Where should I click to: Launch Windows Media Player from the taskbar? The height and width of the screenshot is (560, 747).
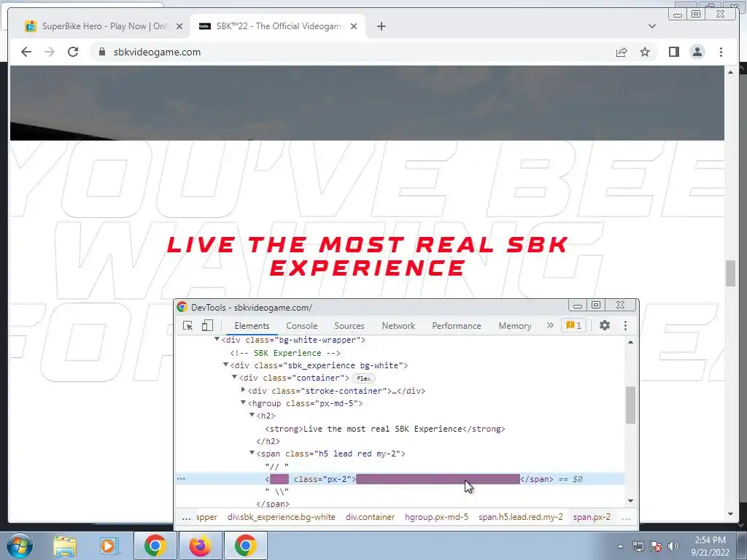(x=108, y=545)
